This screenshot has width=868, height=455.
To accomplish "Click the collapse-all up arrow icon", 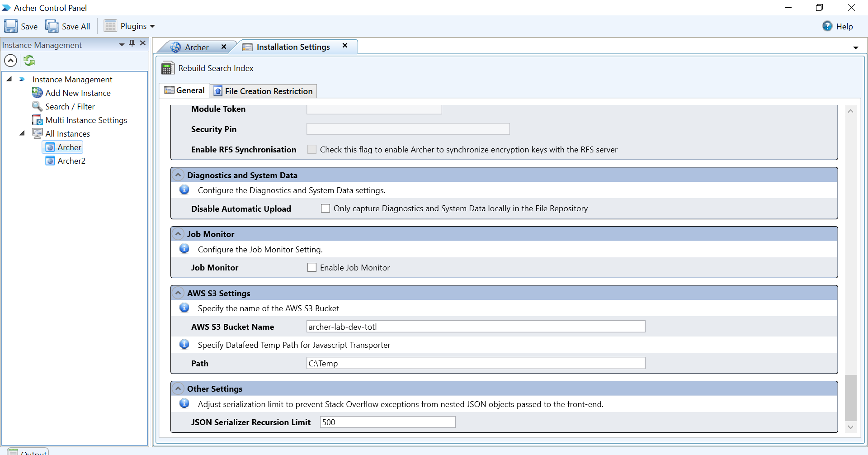I will (x=10, y=60).
